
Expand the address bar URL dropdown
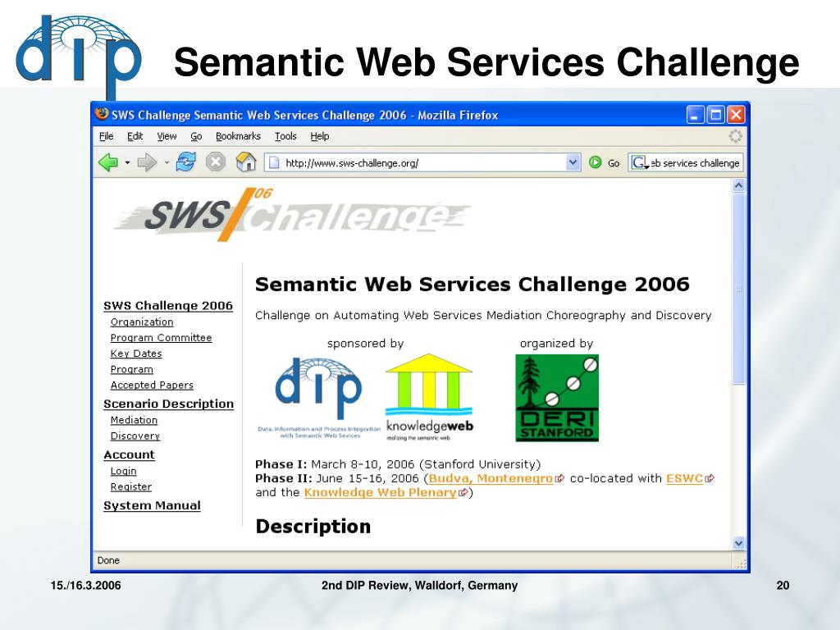573,162
